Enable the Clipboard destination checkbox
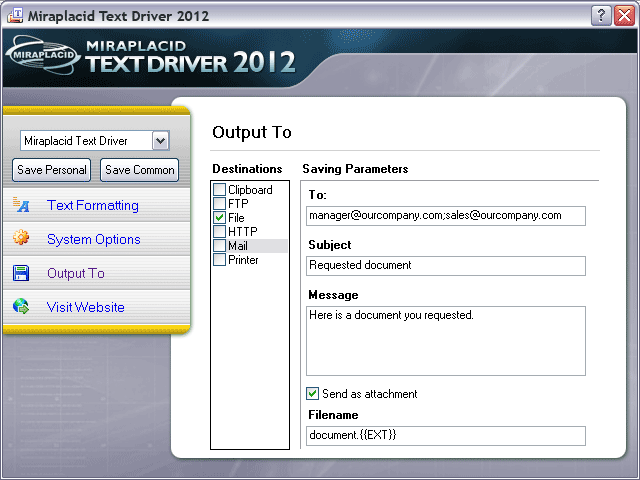The height and width of the screenshot is (480, 640). coord(220,189)
